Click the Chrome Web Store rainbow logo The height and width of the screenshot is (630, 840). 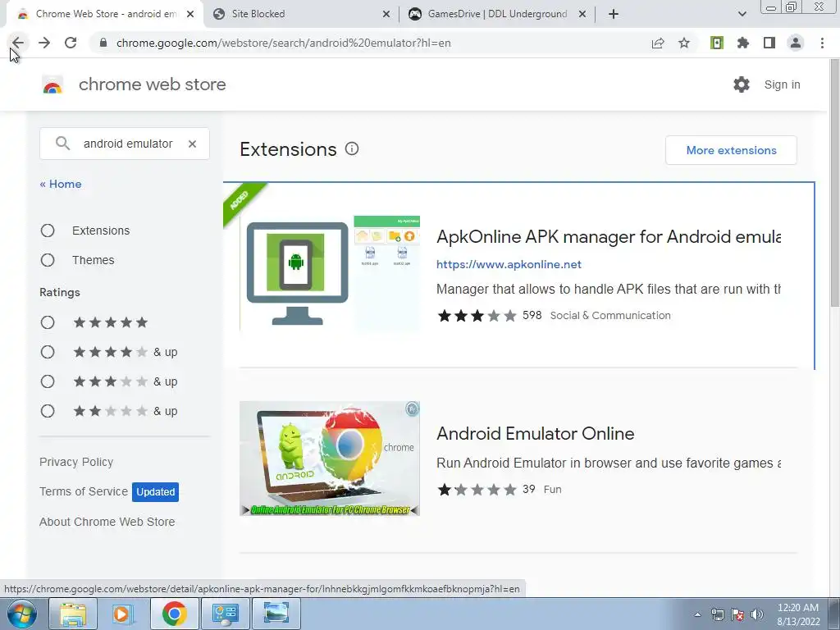point(52,85)
